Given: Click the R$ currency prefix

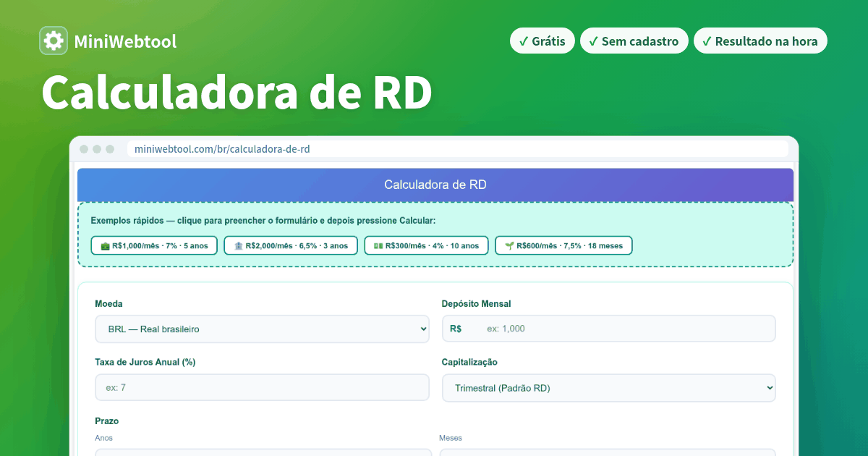Looking at the screenshot, I should [x=456, y=329].
